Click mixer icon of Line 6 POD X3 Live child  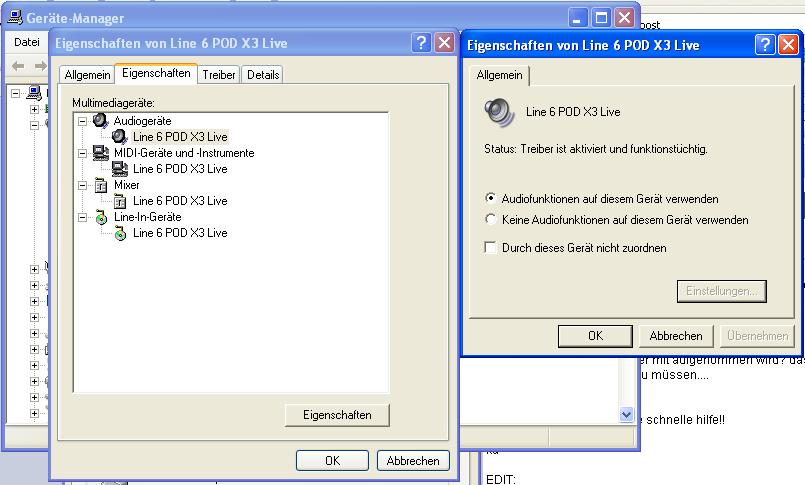tap(120, 201)
